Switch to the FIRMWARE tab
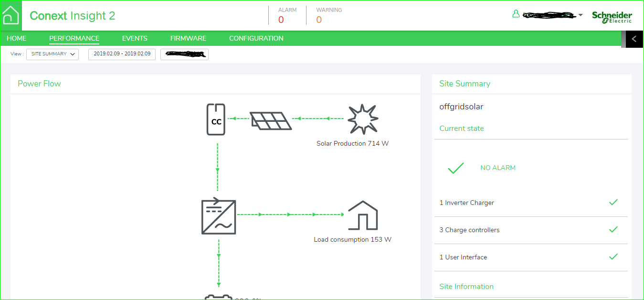644x300 pixels. (188, 38)
